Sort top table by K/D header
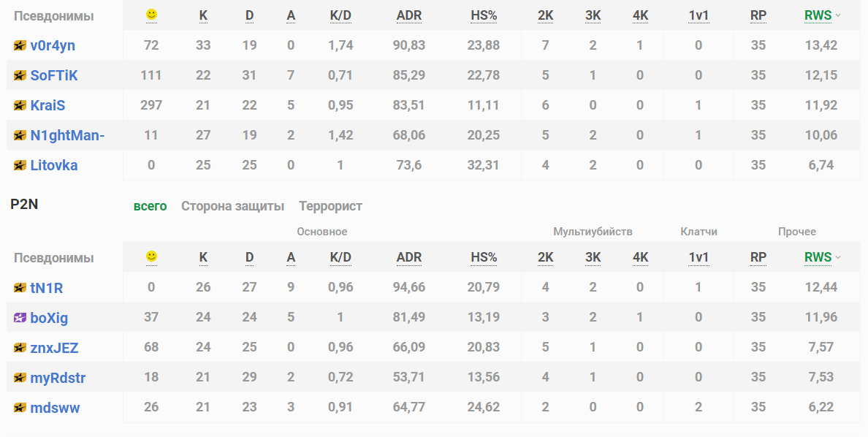 click(x=340, y=15)
